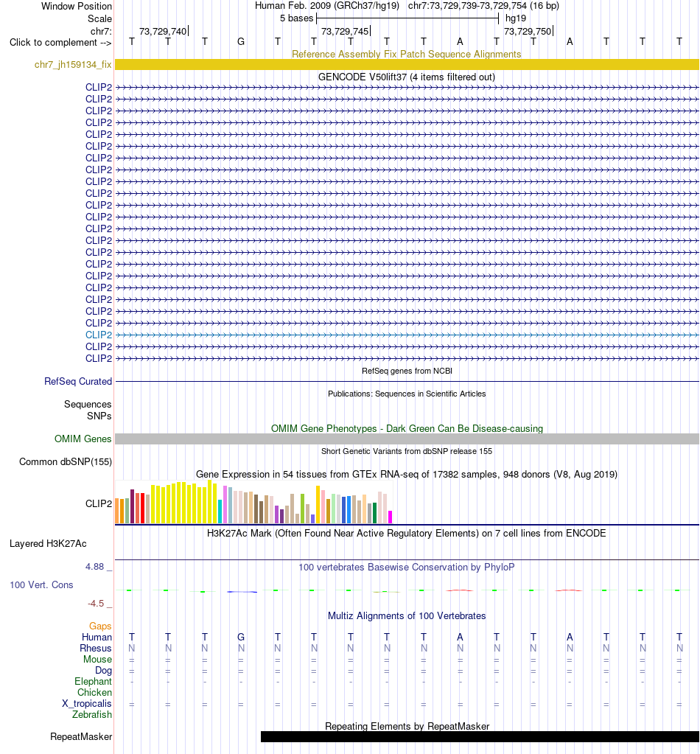Open the light-blue highlighted CLIP2 transcript label
The width and height of the screenshot is (700, 754).
99,335
